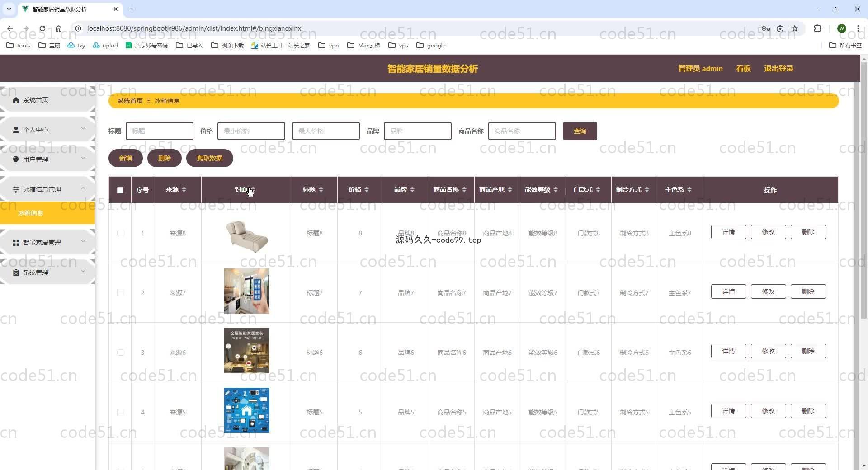Focus the 最小价格 input field
Screen dimensions: 868x470
click(251, 131)
